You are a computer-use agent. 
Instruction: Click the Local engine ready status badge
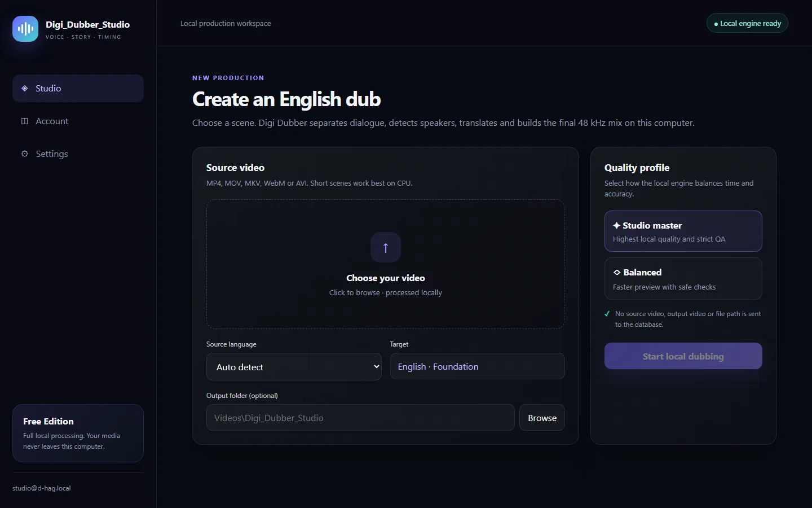[747, 23]
